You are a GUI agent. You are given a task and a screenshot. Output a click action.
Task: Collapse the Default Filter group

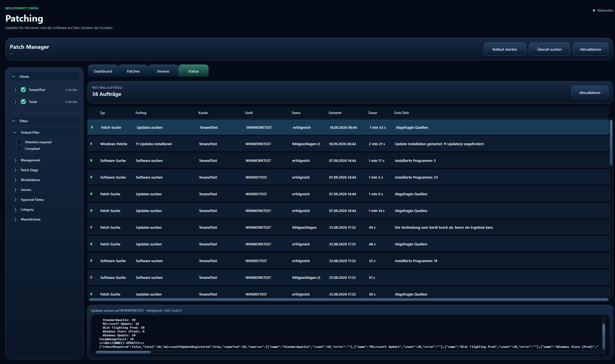15,132
